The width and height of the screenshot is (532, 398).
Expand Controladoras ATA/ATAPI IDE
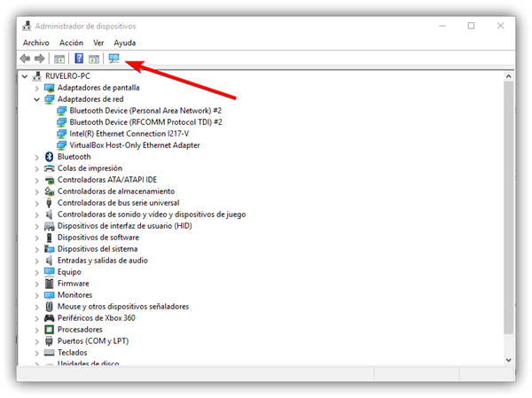point(36,181)
